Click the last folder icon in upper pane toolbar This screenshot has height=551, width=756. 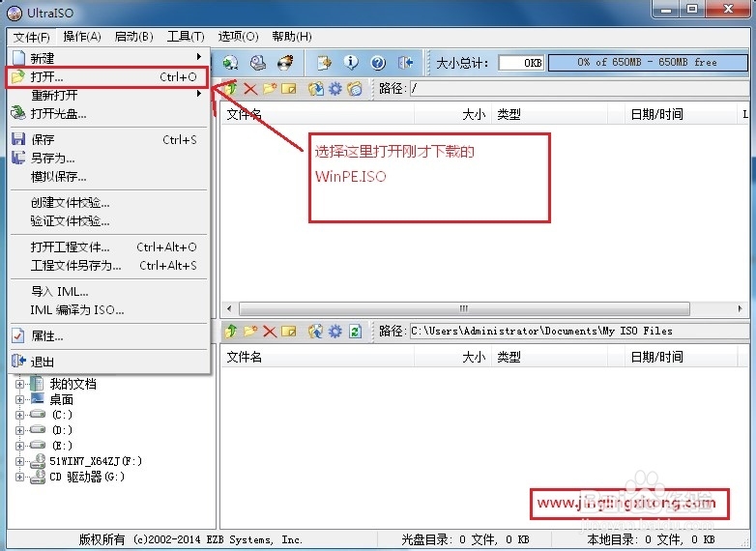355,89
